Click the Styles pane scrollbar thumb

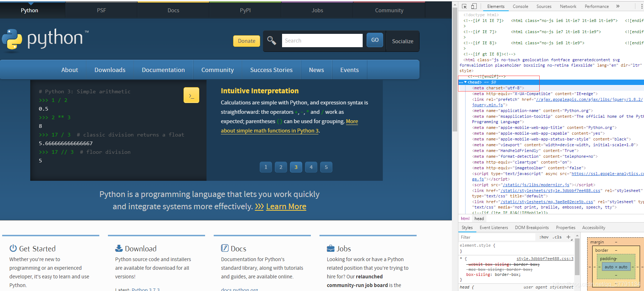pyautogui.click(x=577, y=257)
